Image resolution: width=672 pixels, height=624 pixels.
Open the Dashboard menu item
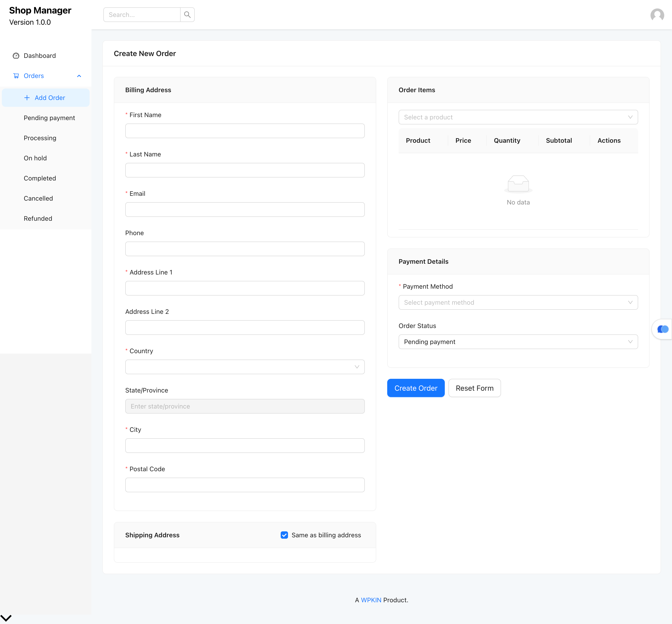click(46, 56)
